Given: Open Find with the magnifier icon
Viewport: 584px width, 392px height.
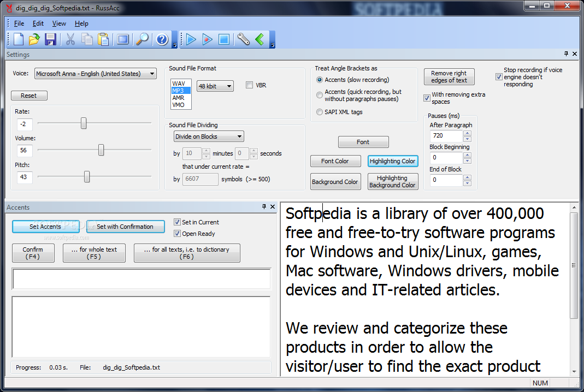Looking at the screenshot, I should (x=142, y=39).
